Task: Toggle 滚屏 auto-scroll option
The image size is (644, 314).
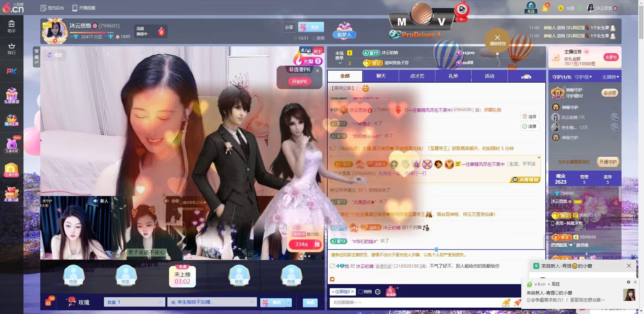Action: [529, 126]
